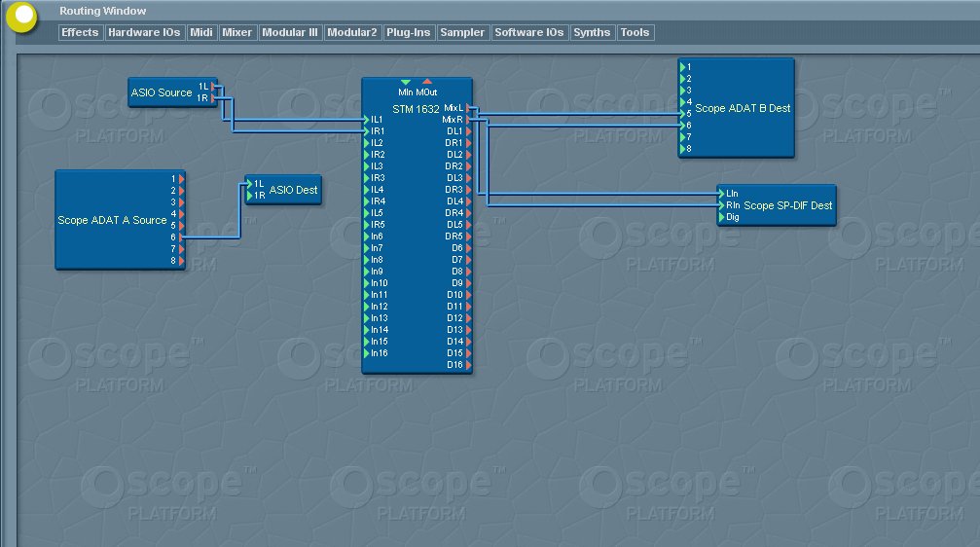Image resolution: width=980 pixels, height=547 pixels.
Task: Click the IR3 input pin on STM 1632
Action: coord(367,178)
